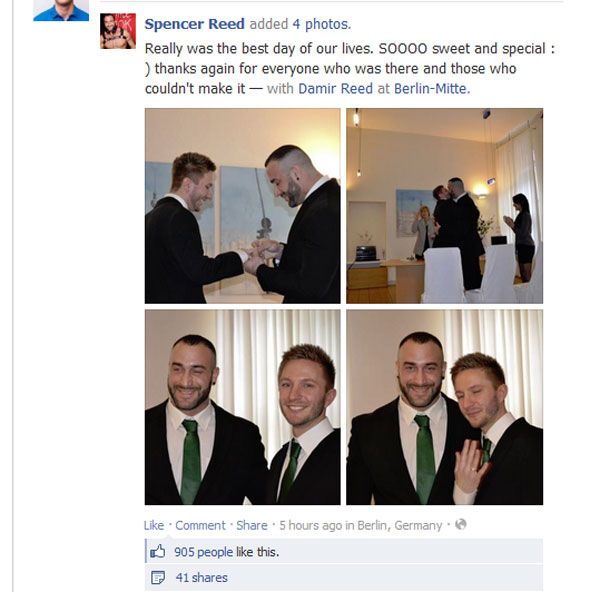The image size is (600, 592).
Task: Click the partial blue-shirt profile picture at top
Action: [x=61, y=10]
